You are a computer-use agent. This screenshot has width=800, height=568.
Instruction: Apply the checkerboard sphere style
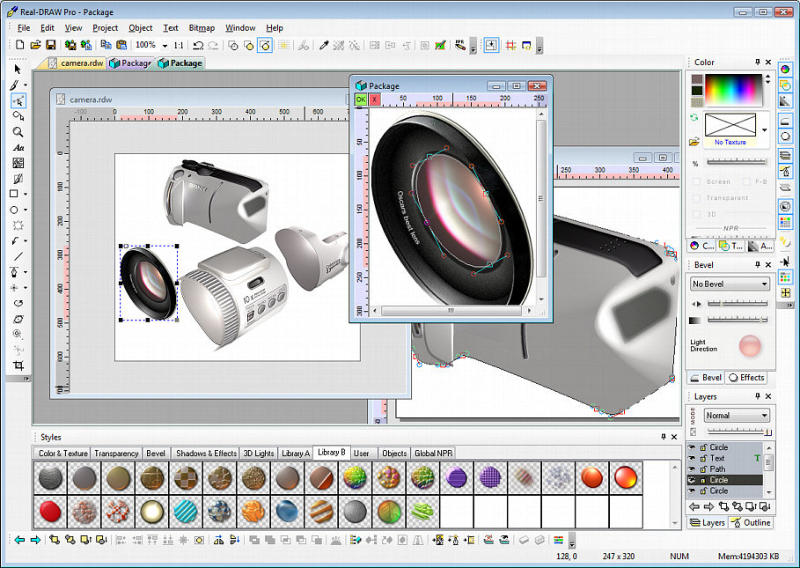click(186, 478)
